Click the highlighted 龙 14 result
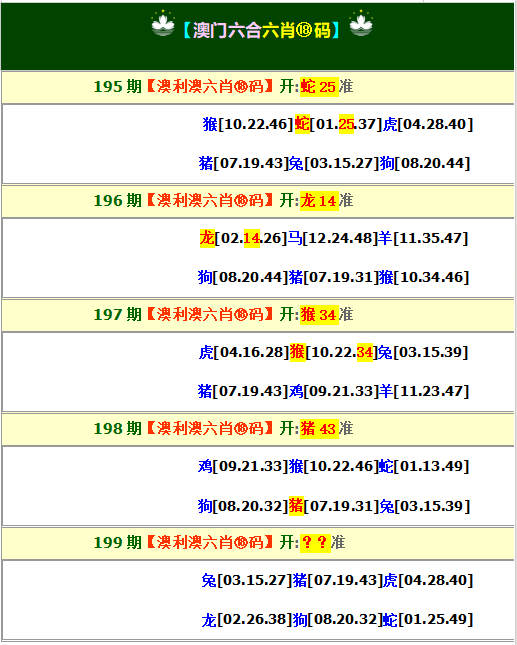This screenshot has height=645, width=517. pos(319,201)
